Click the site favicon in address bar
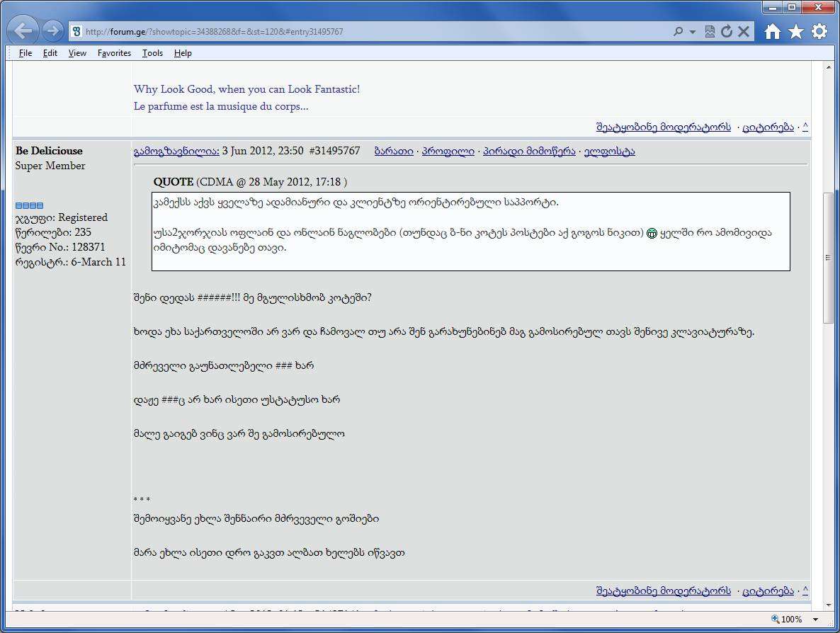The height and width of the screenshot is (633, 840). coord(76,32)
